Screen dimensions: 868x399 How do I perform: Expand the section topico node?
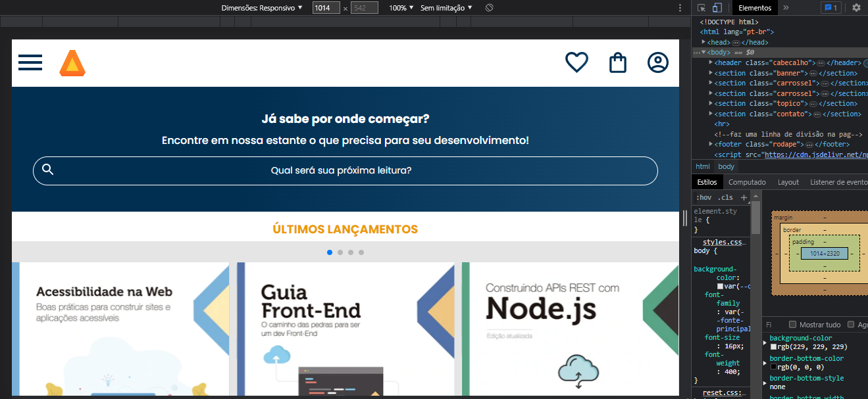click(x=711, y=103)
